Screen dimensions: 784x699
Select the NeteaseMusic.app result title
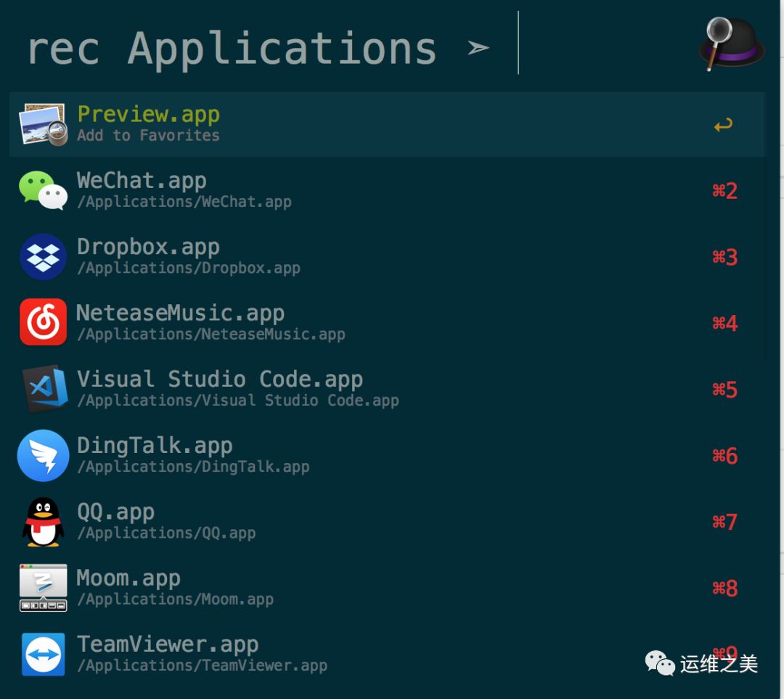(x=181, y=313)
